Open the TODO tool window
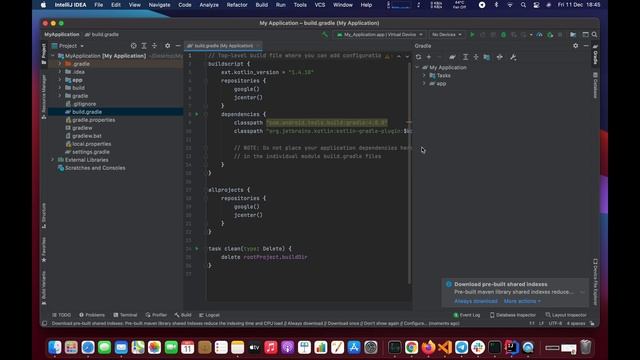The height and width of the screenshot is (360, 640). [61, 315]
